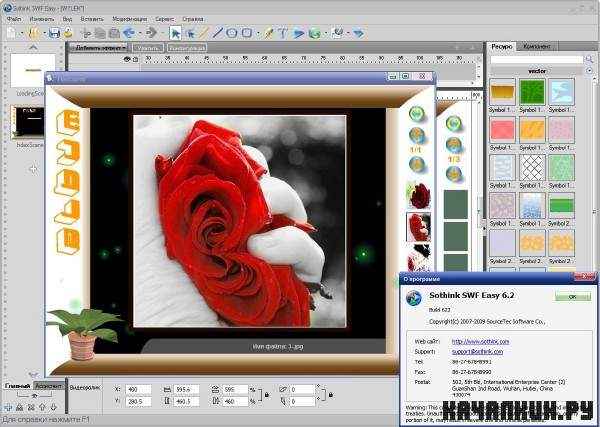Click the Удалить button above the timeline
This screenshot has height=427, width=600.
(148, 48)
